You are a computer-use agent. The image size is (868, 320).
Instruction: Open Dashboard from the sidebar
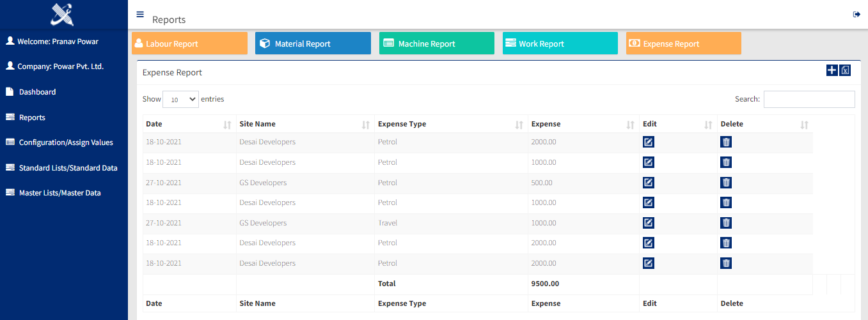tap(37, 92)
